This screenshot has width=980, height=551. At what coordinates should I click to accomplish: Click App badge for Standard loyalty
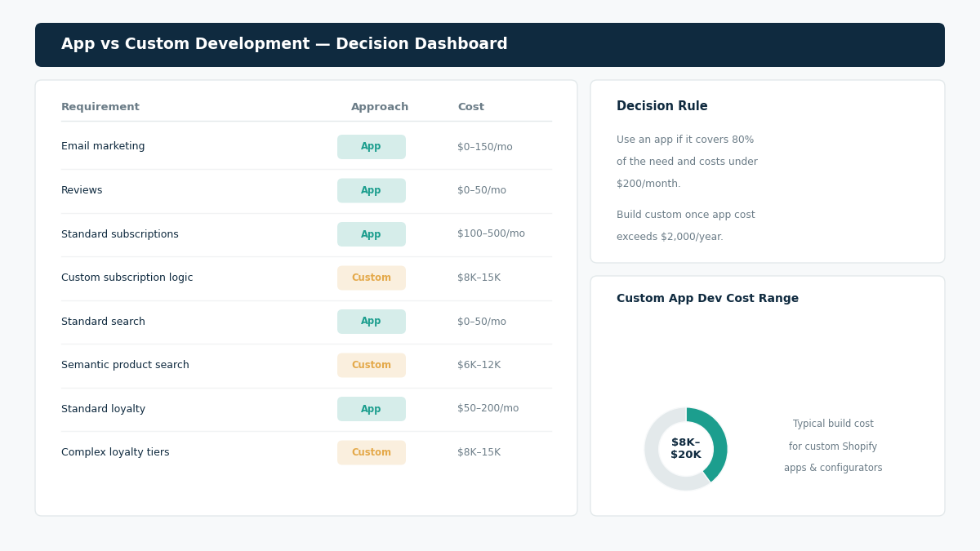click(x=372, y=409)
